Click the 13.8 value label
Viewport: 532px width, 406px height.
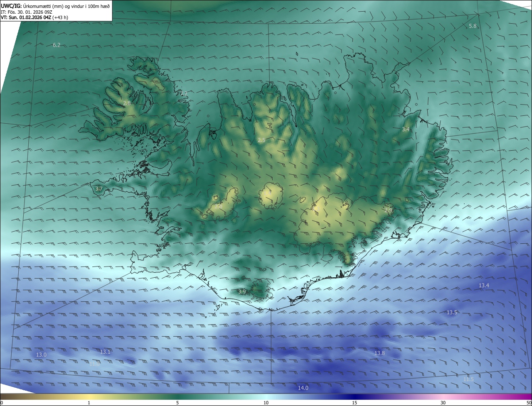point(379,353)
